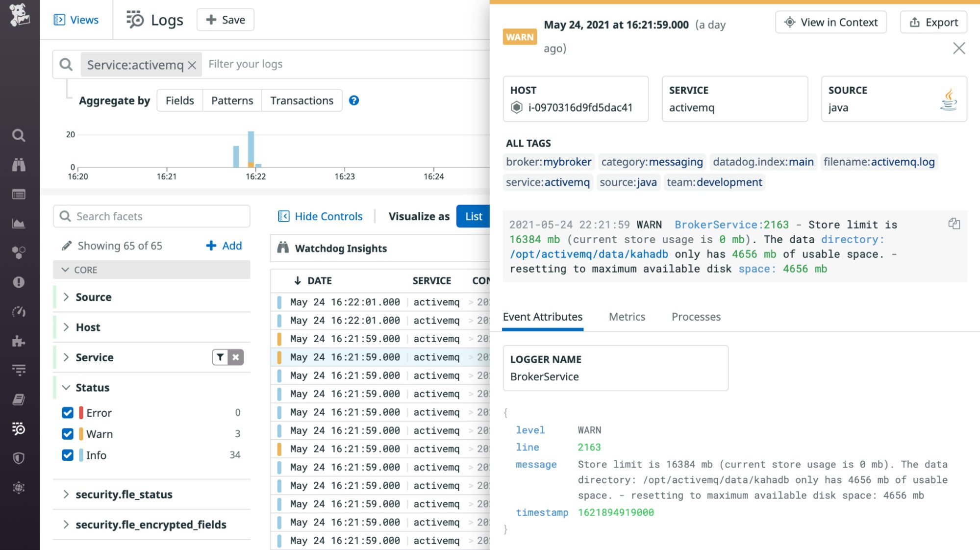The width and height of the screenshot is (980, 550).
Task: Click the Export button
Action: (933, 22)
